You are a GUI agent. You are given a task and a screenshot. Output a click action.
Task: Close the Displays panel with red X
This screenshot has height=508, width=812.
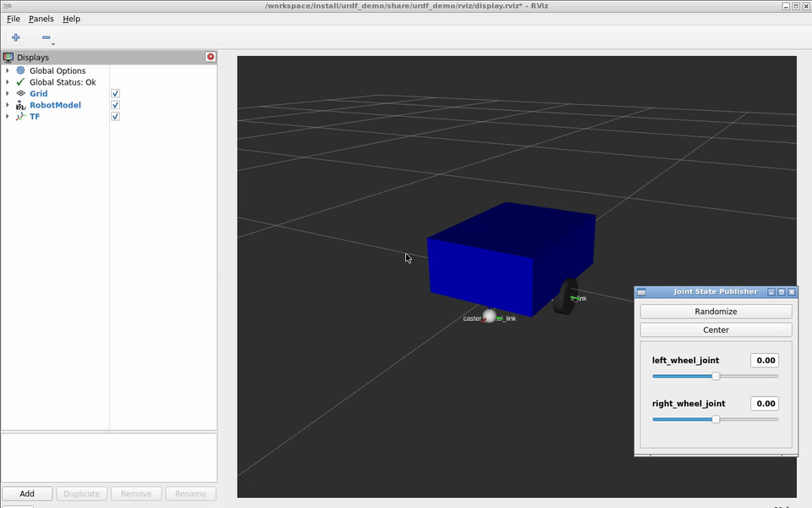211,57
